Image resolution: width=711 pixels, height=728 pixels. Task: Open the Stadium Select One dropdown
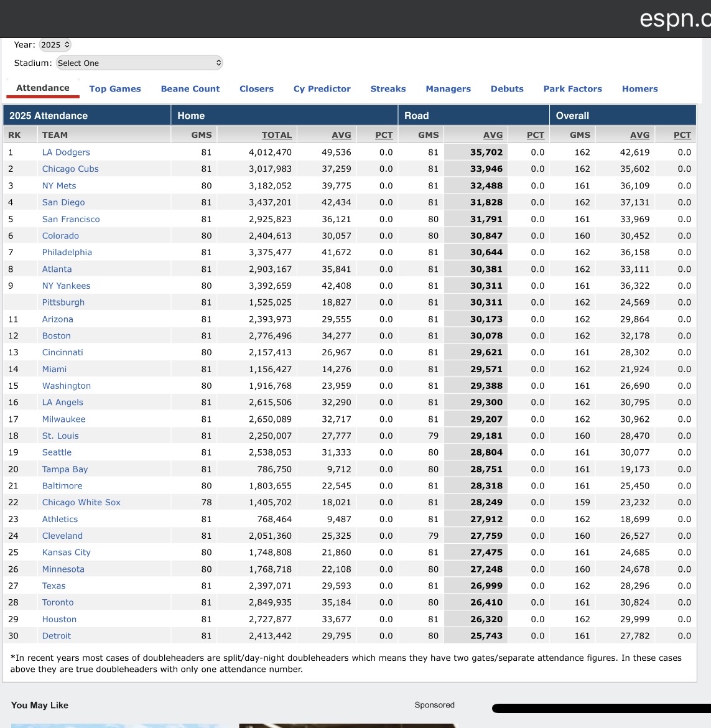pos(139,63)
